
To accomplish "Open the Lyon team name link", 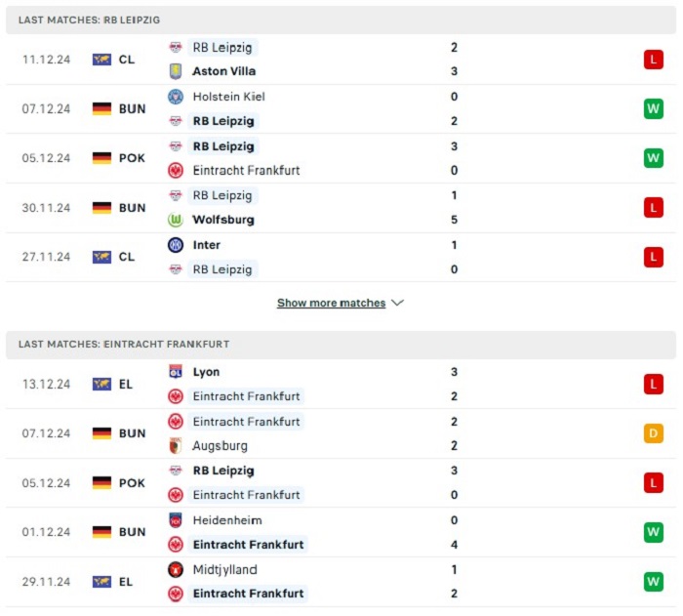I will click(207, 372).
